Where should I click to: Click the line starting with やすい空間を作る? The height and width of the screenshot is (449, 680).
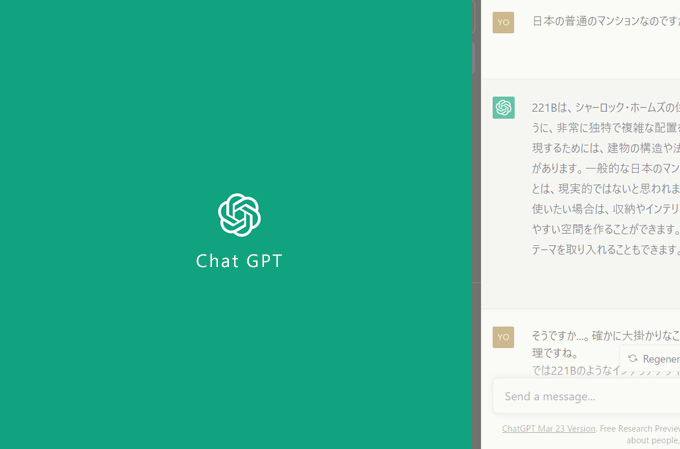(606, 229)
